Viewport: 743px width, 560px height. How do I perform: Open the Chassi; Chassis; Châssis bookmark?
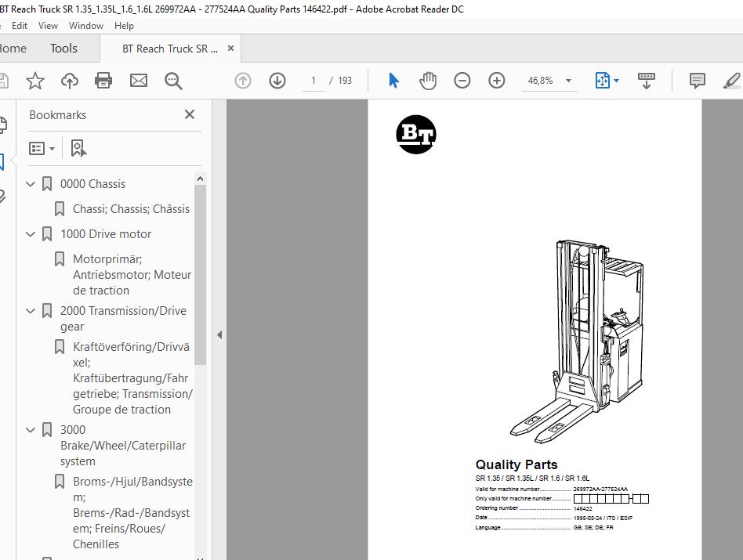click(x=131, y=209)
